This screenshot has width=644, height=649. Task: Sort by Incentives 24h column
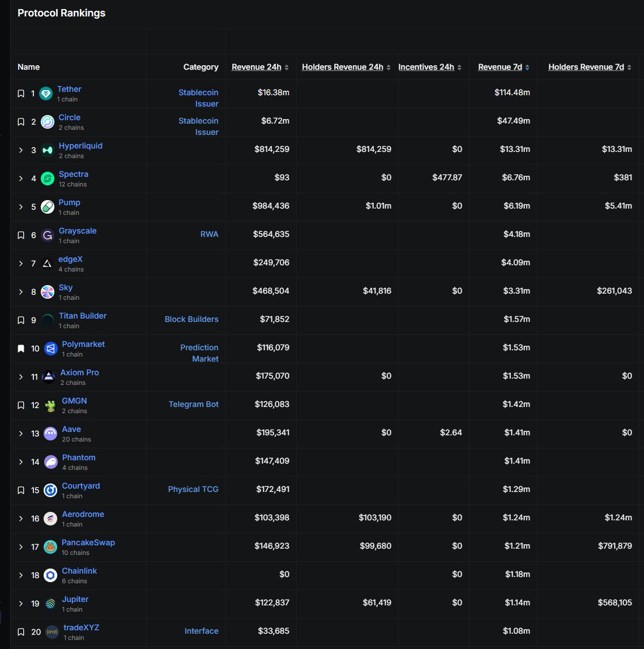pyautogui.click(x=430, y=67)
